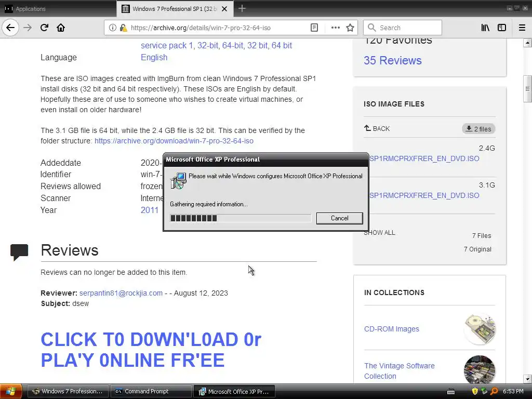Show site information icon in address bar
The width and height of the screenshot is (532, 399).
[x=112, y=28]
